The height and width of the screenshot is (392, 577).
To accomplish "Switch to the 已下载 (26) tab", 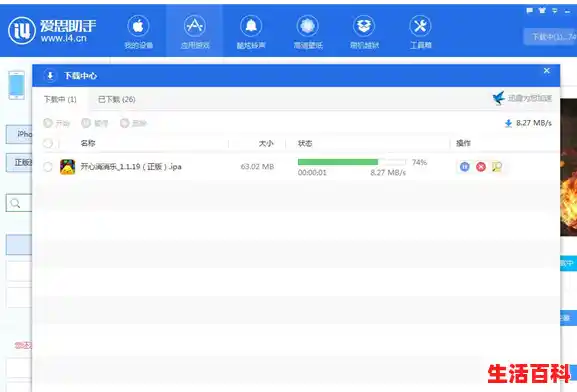I will 117,99.
